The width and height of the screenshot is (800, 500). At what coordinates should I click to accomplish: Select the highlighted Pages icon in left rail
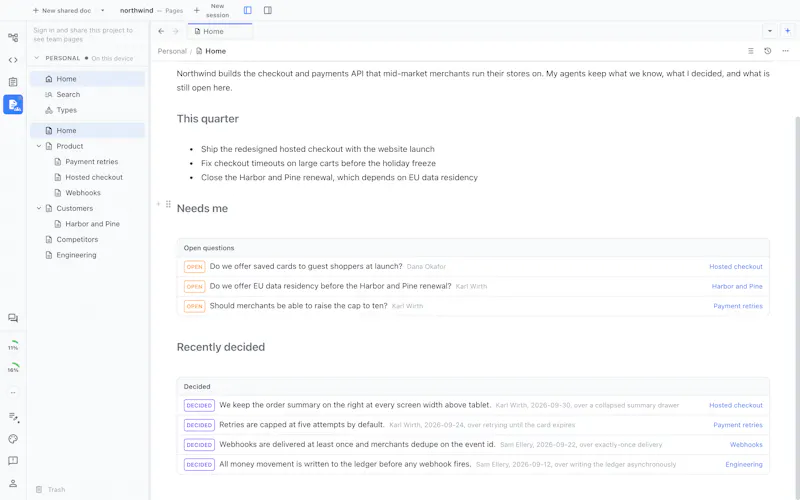click(x=13, y=104)
